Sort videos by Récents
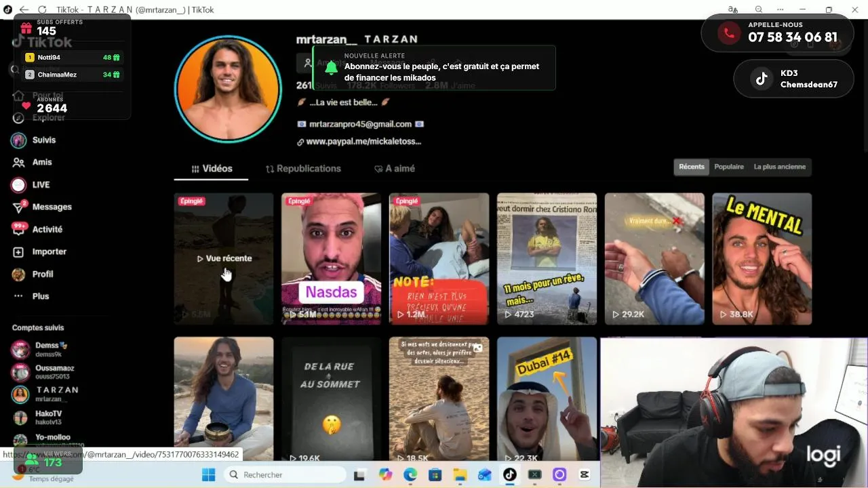The height and width of the screenshot is (488, 868). click(692, 167)
